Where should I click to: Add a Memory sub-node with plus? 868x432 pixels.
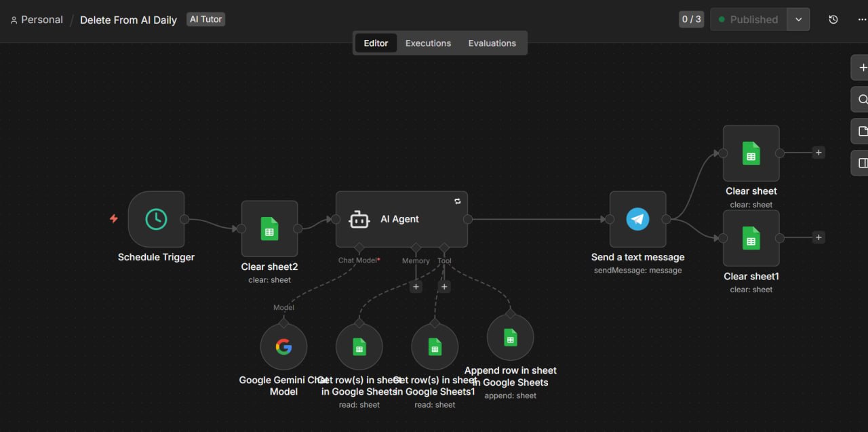point(416,287)
